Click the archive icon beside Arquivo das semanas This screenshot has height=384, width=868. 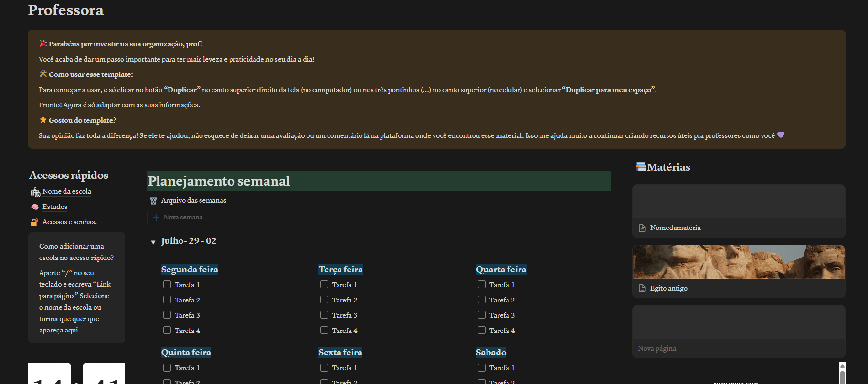153,201
